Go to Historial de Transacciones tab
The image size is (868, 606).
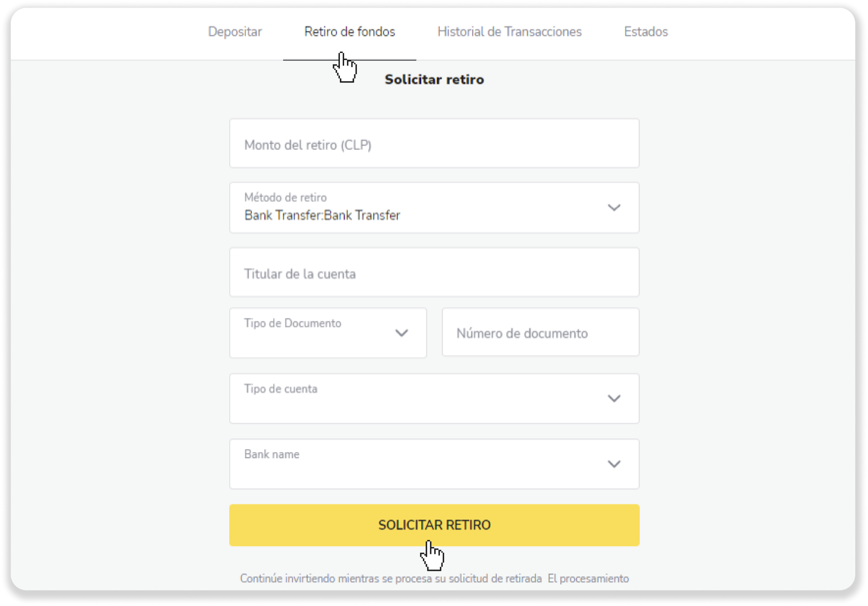509,32
